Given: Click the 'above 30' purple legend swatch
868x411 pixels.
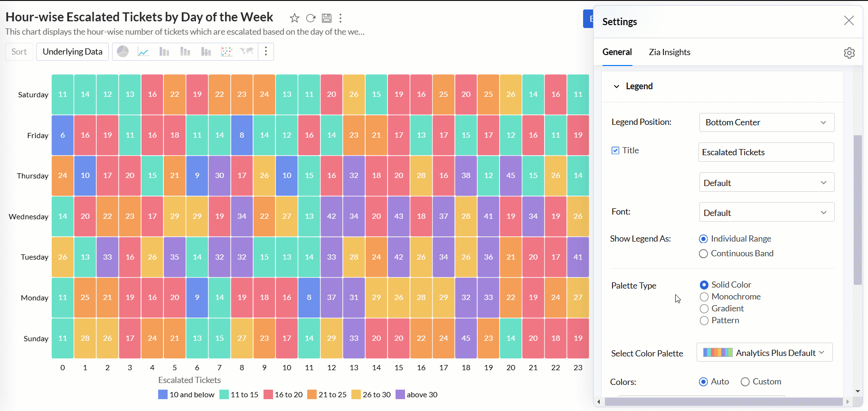Looking at the screenshot, I should coord(400,395).
